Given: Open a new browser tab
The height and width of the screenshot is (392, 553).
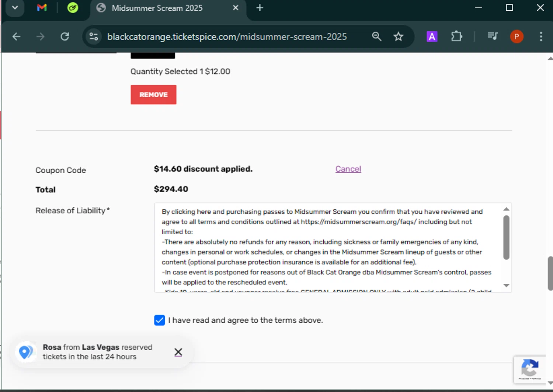Looking at the screenshot, I should [x=260, y=8].
